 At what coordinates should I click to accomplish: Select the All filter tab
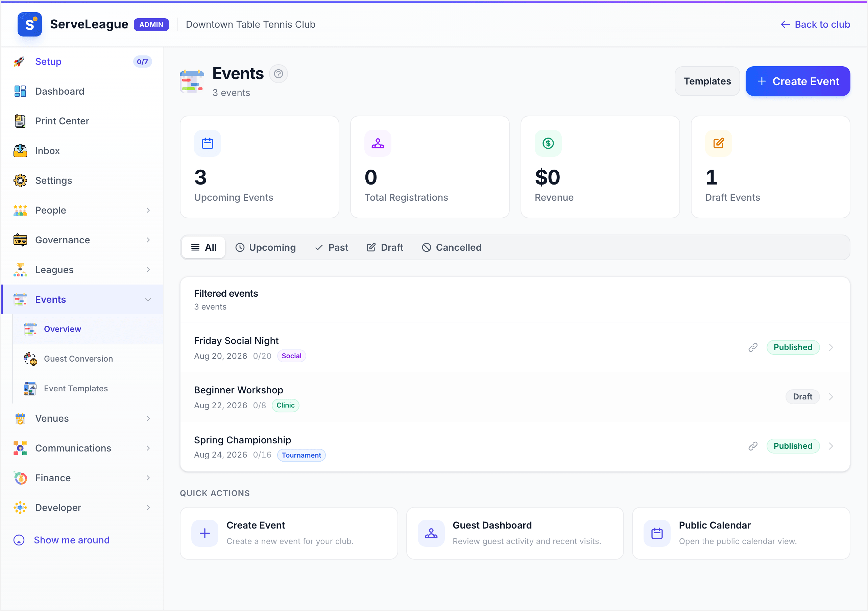click(x=203, y=248)
